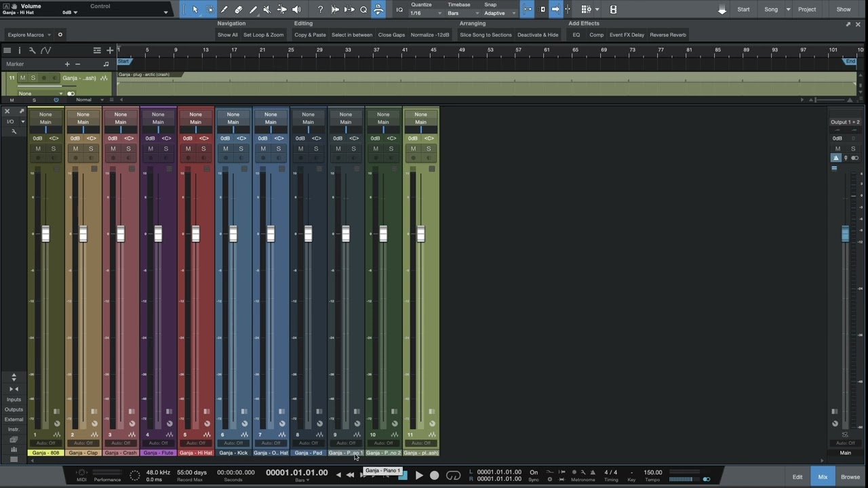
Task: Click Slice Song to Sections button
Action: pyautogui.click(x=486, y=35)
